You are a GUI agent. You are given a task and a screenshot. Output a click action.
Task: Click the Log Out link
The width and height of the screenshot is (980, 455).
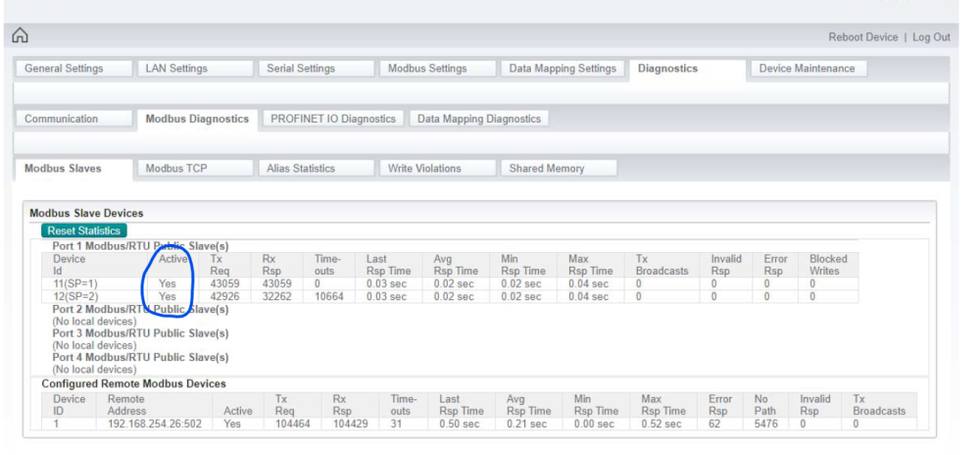(931, 37)
